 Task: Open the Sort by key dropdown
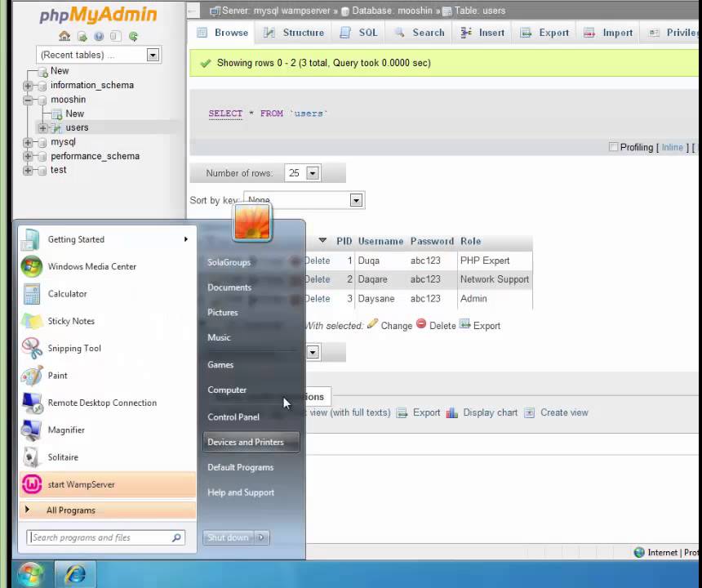click(356, 200)
